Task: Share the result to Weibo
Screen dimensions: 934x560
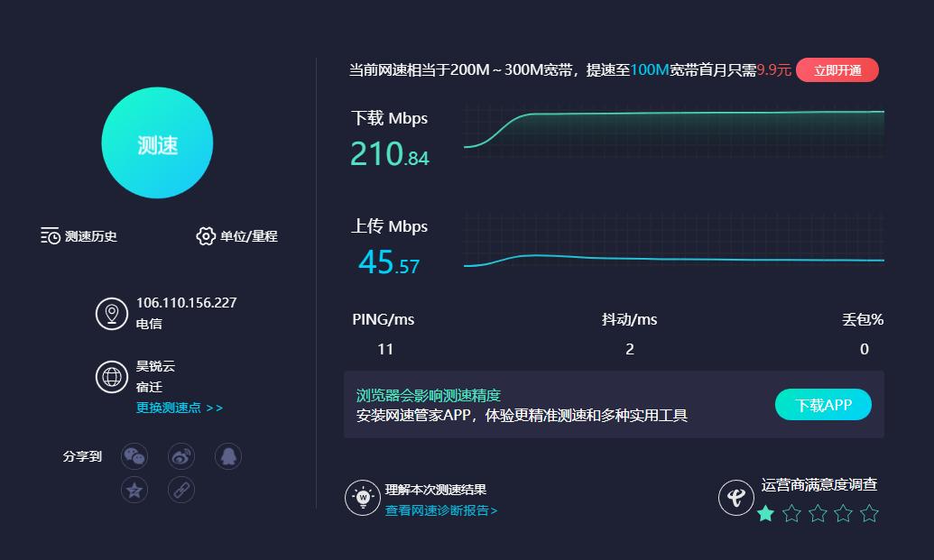Action: pyautogui.click(x=180, y=456)
